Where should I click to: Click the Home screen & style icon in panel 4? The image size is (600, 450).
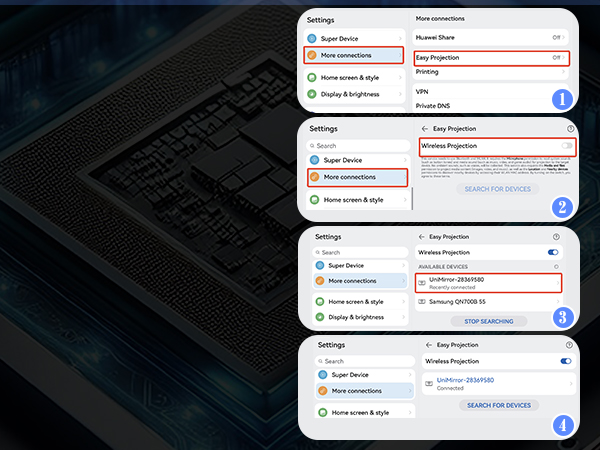click(x=323, y=411)
